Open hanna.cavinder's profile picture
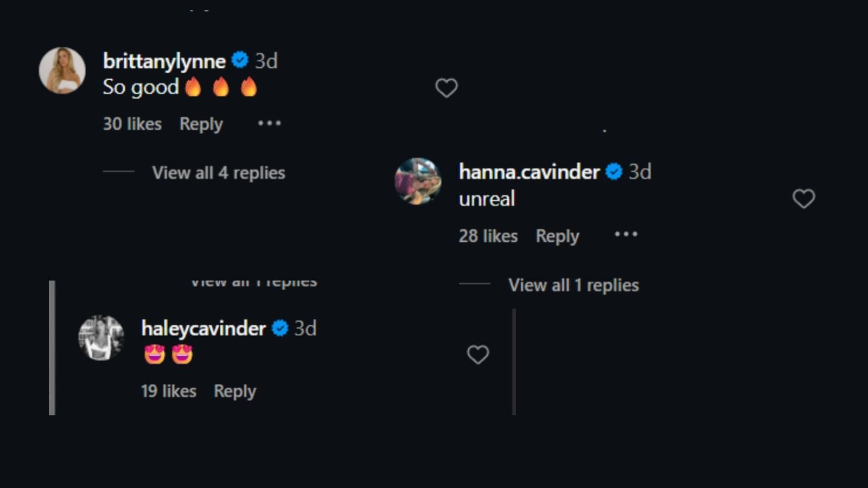 point(418,182)
